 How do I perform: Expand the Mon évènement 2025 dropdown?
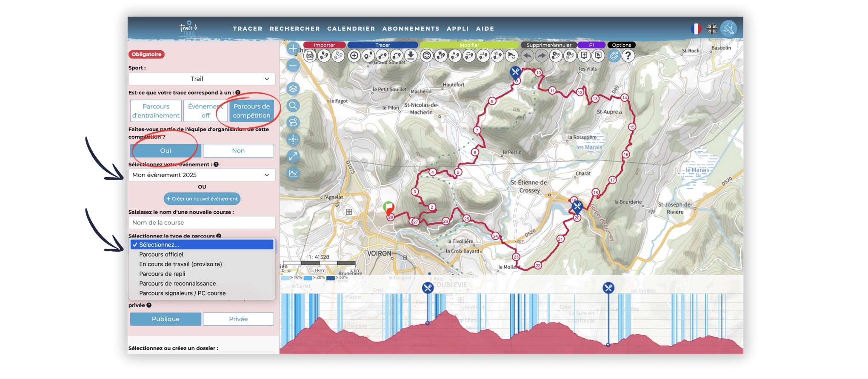point(202,175)
